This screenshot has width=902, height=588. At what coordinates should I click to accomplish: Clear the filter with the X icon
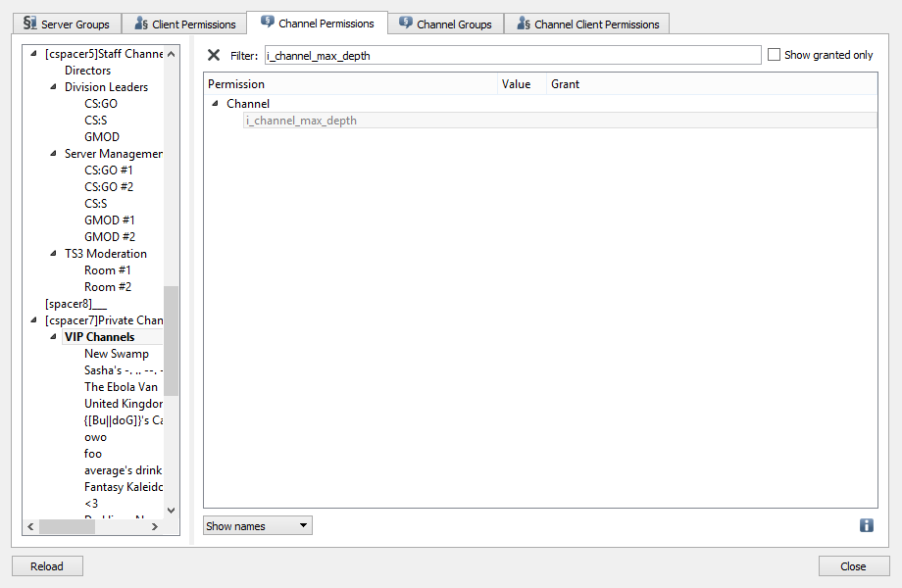pyautogui.click(x=214, y=56)
